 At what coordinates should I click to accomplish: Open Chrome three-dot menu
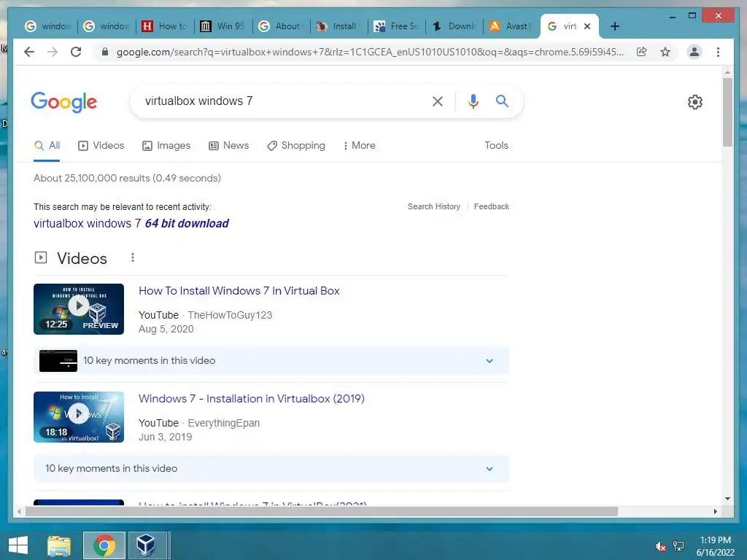coord(718,52)
